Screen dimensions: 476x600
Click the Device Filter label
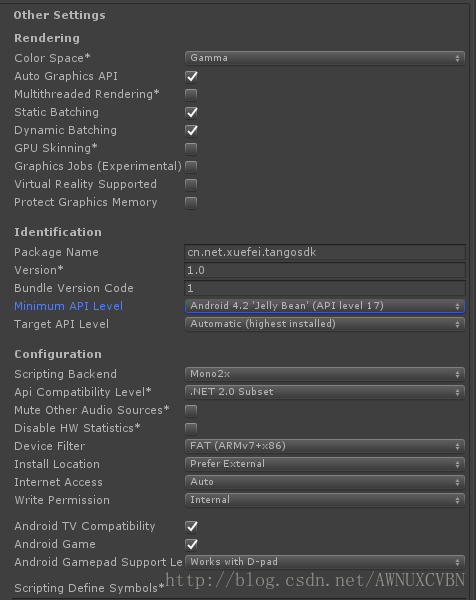pyautogui.click(x=50, y=446)
